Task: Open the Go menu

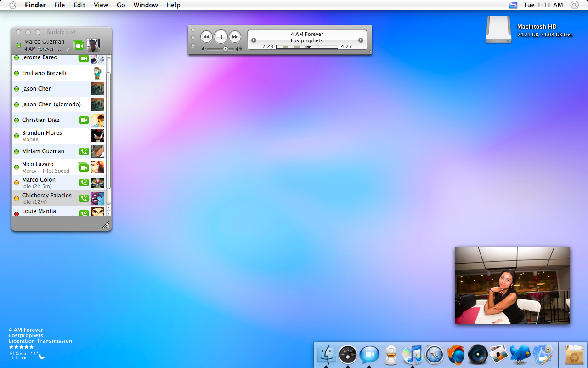Action: (121, 5)
